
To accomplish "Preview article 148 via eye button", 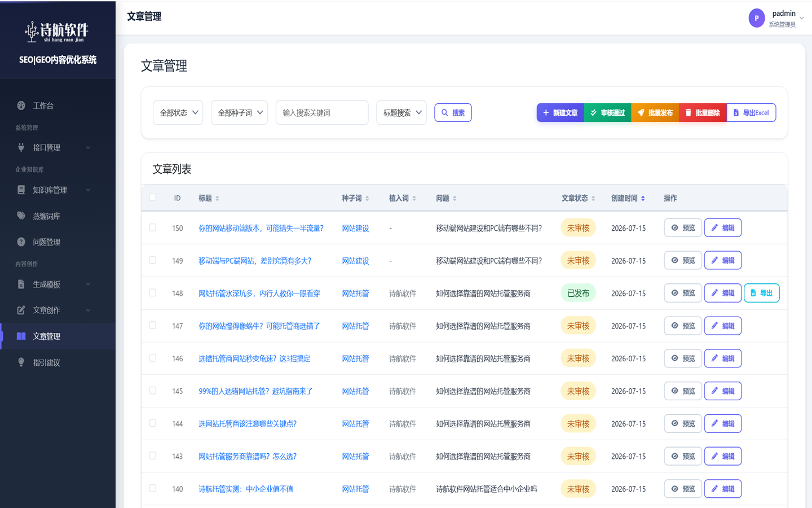I will coord(683,293).
